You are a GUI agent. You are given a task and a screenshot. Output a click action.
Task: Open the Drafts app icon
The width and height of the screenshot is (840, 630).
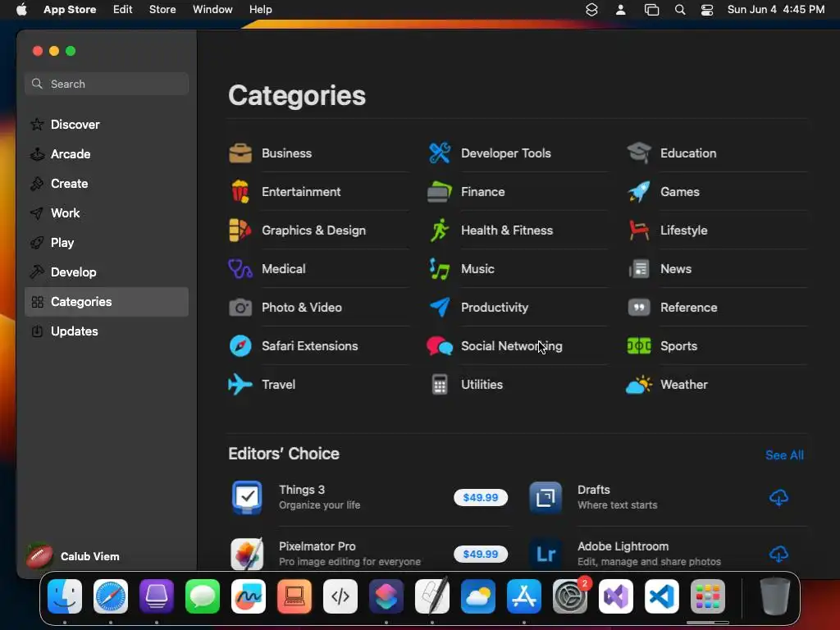(546, 498)
